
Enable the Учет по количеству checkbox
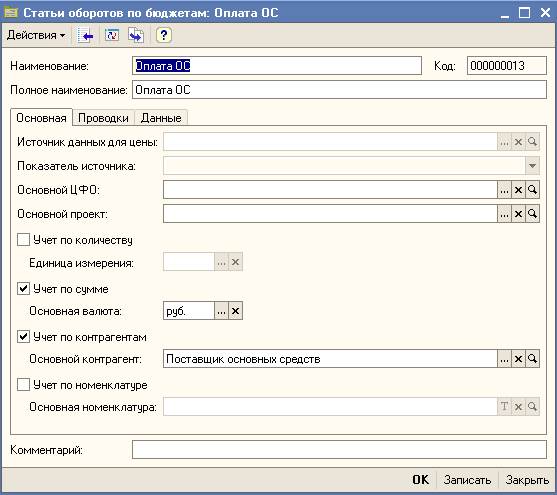(x=23, y=240)
